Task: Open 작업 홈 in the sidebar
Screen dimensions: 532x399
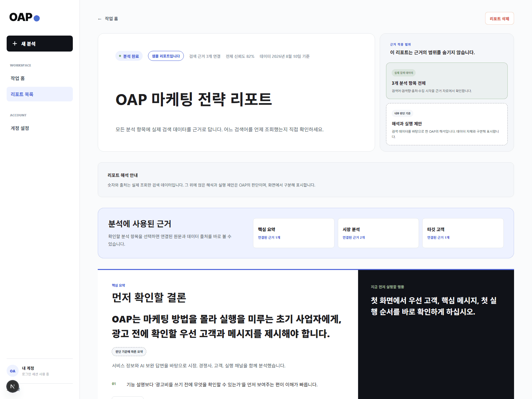Action: 40,78
